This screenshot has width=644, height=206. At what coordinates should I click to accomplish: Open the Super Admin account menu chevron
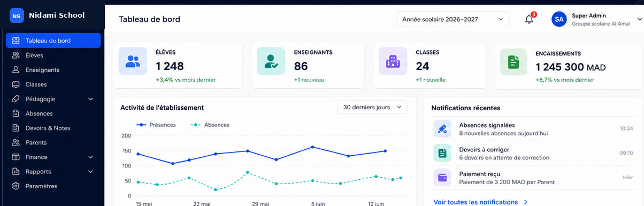[x=640, y=19]
